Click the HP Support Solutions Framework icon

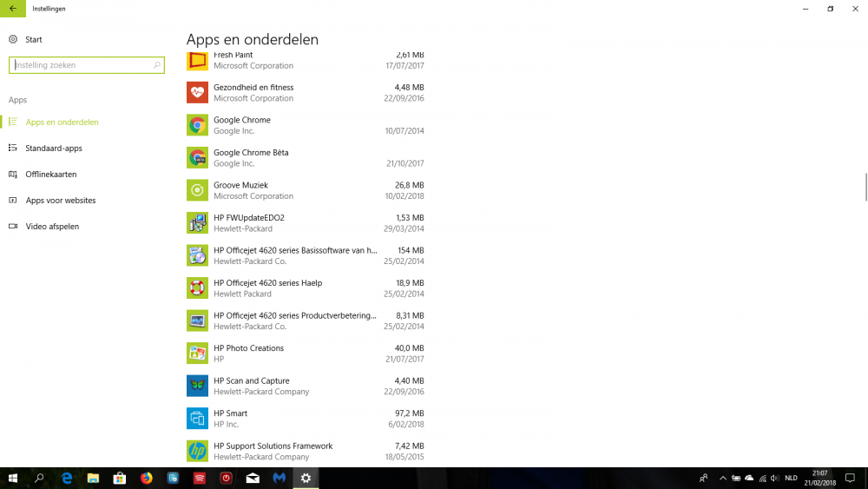pyautogui.click(x=197, y=452)
